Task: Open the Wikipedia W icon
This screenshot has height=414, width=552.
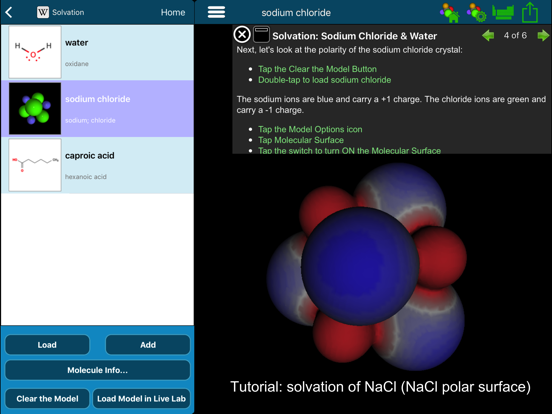Action: 43,12
